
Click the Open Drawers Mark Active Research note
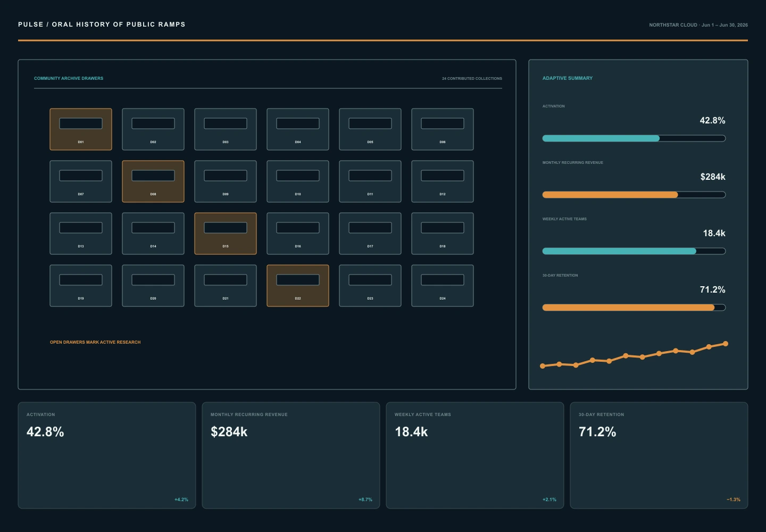click(x=95, y=342)
